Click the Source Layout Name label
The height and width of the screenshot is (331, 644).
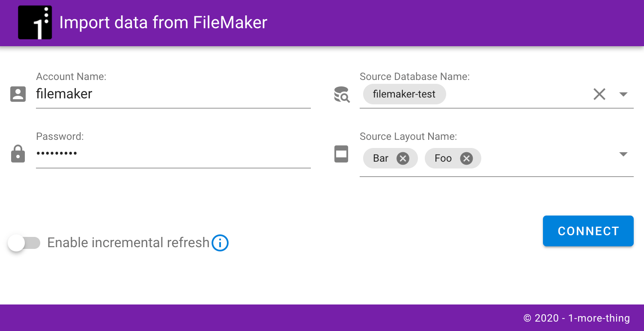coord(408,136)
